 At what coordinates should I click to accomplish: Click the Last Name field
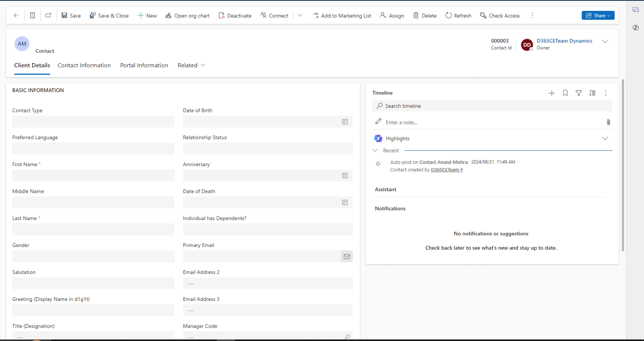click(93, 229)
